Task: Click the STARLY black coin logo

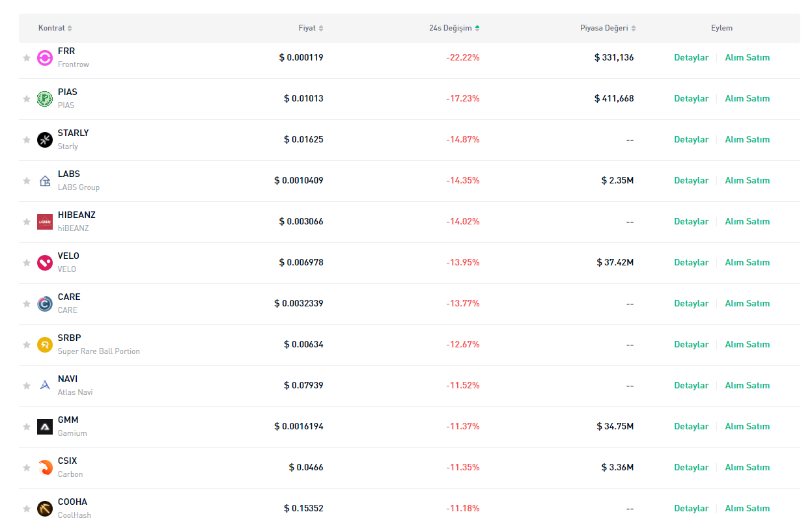Action: pyautogui.click(x=45, y=140)
